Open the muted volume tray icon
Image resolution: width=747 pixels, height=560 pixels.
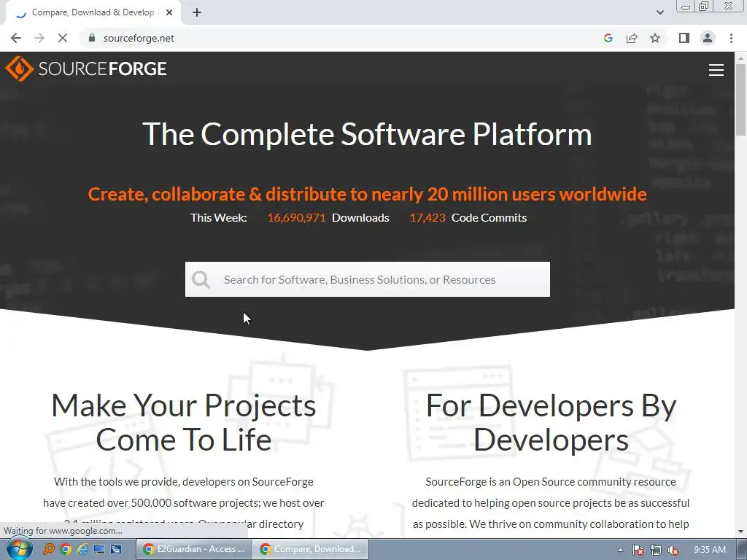coord(673,550)
